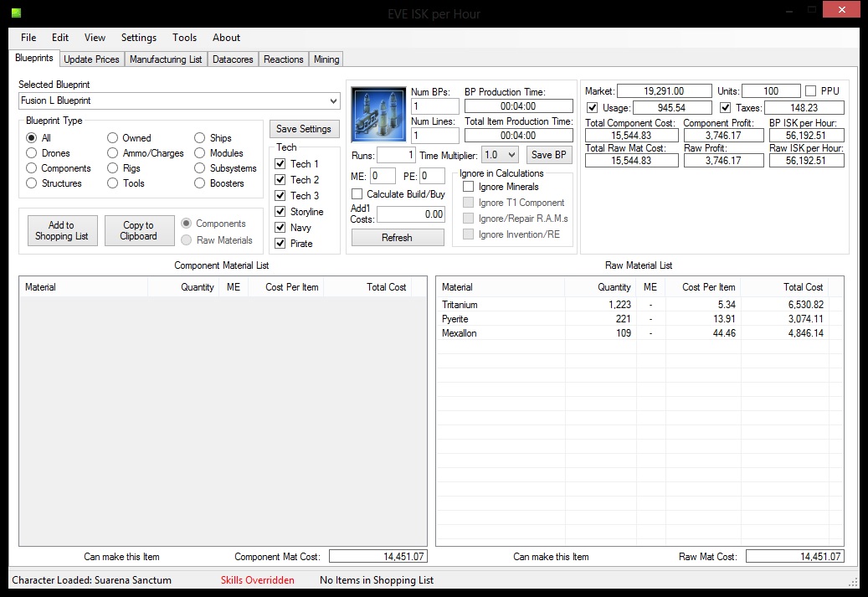This screenshot has height=597, width=868.
Task: Toggle the Usage checkbox
Action: [593, 107]
